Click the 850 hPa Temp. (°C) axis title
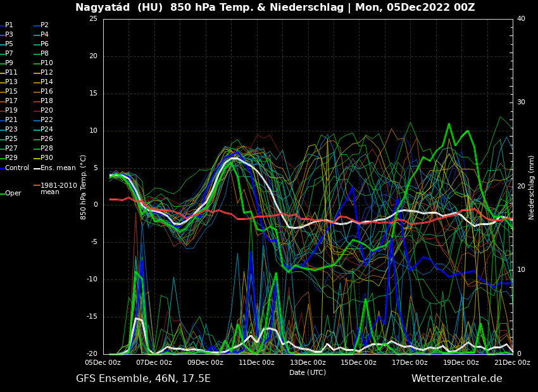The width and height of the screenshot is (538, 392). pyautogui.click(x=84, y=187)
